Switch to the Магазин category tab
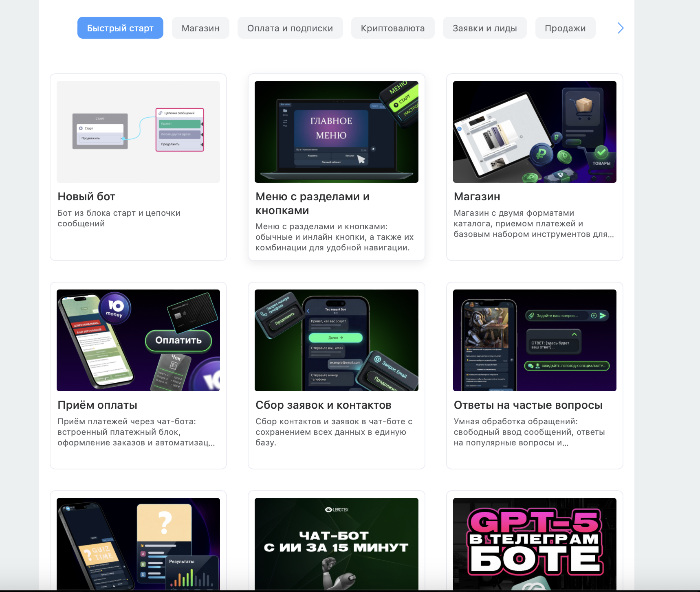 (x=200, y=28)
